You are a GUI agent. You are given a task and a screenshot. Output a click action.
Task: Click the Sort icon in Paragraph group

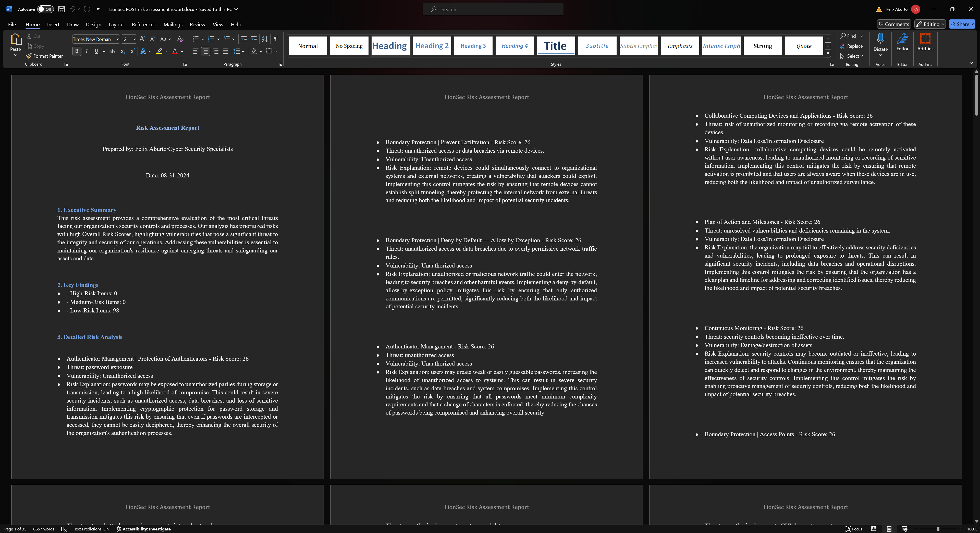(x=265, y=39)
